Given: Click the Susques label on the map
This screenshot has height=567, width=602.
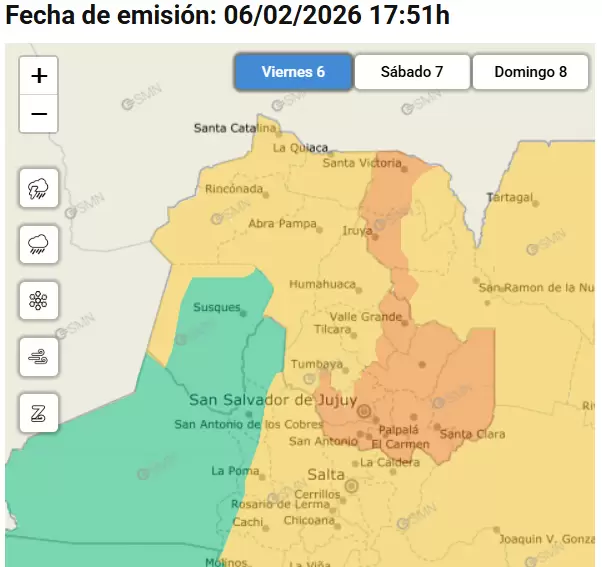Looking at the screenshot, I should coord(217,307).
